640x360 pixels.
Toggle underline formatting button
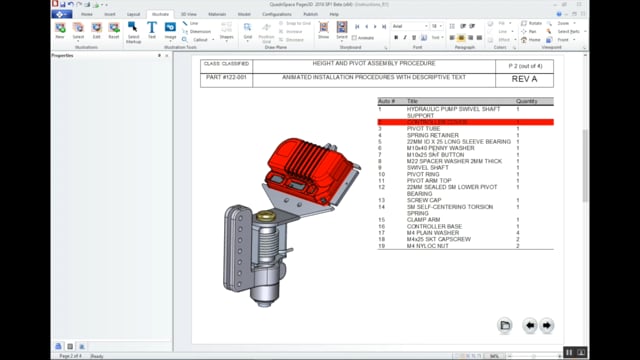pyautogui.click(x=414, y=38)
